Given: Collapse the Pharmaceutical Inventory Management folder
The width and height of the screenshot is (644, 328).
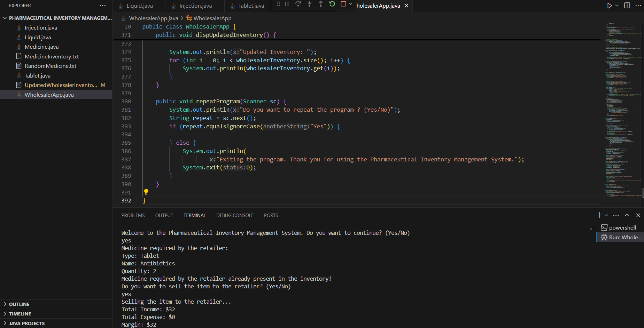Looking at the screenshot, I should click(x=56, y=18).
